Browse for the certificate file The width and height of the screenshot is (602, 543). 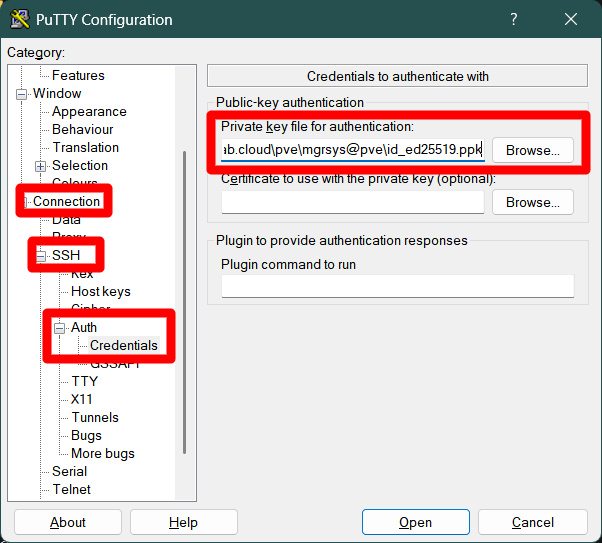click(533, 202)
